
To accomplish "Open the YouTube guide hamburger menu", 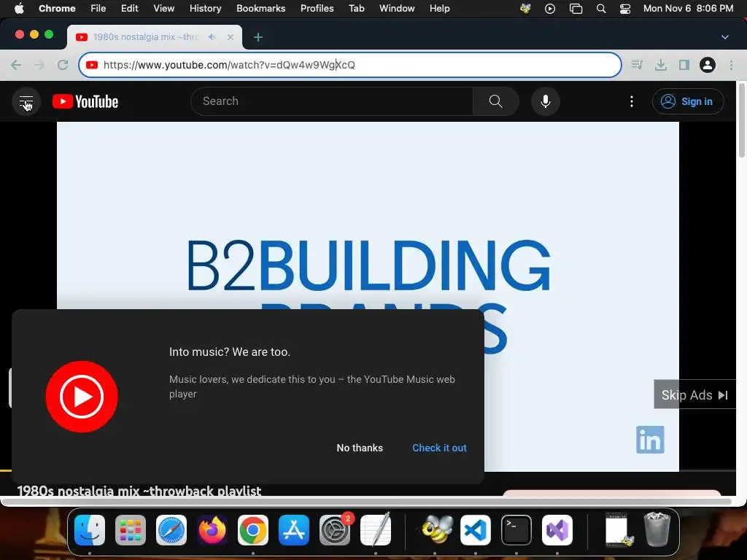I will [x=26, y=101].
